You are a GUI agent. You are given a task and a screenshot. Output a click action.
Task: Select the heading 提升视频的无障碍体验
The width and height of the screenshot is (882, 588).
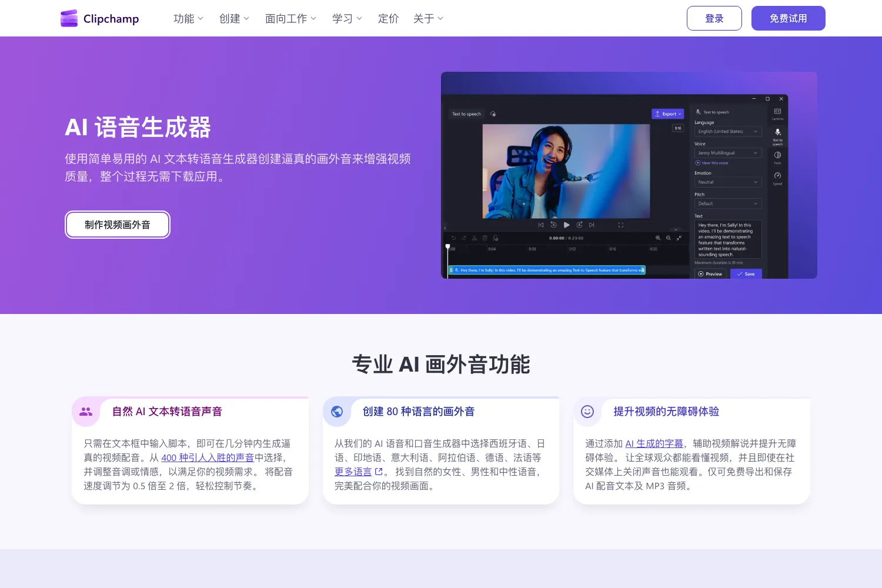(666, 412)
